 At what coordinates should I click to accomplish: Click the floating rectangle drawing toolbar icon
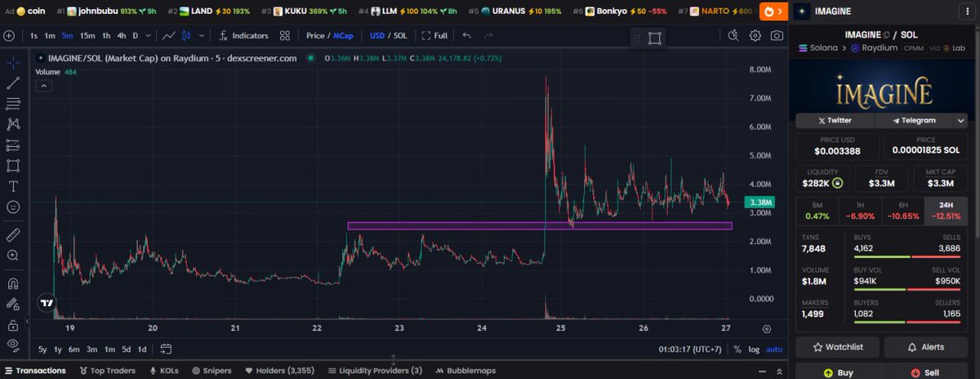coord(654,38)
